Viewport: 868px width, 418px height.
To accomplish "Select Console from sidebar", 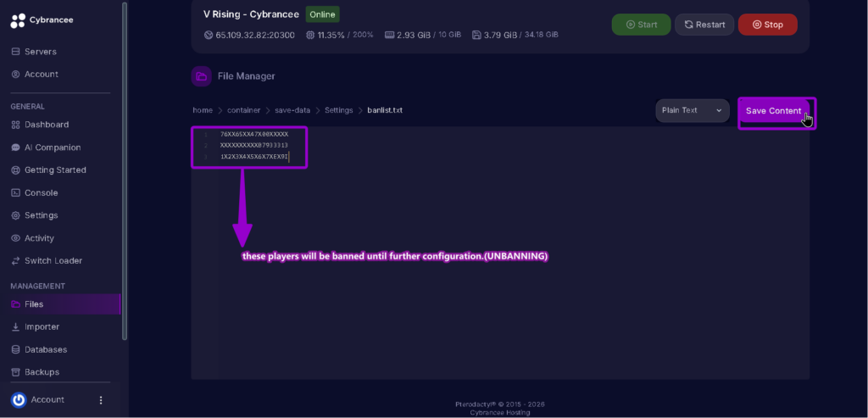I will tap(41, 192).
